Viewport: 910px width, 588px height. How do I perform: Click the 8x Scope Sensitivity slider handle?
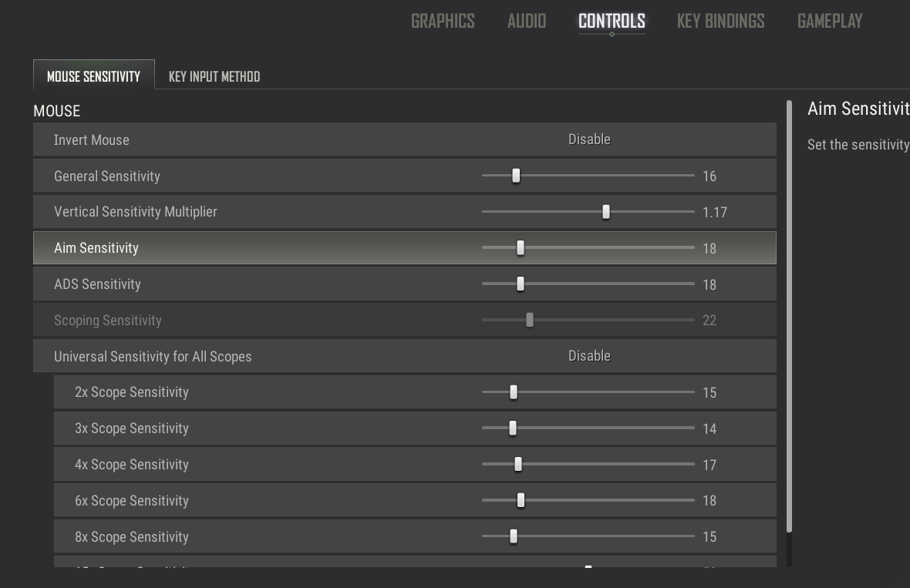[x=514, y=536]
